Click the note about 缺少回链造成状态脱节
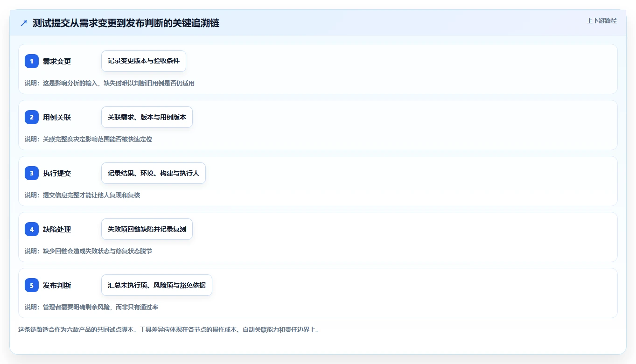The height and width of the screenshot is (364, 636). coord(88,251)
